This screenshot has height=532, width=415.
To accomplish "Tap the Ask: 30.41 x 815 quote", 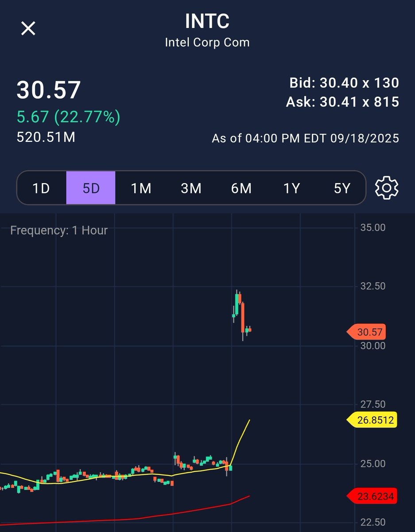I will (x=342, y=102).
